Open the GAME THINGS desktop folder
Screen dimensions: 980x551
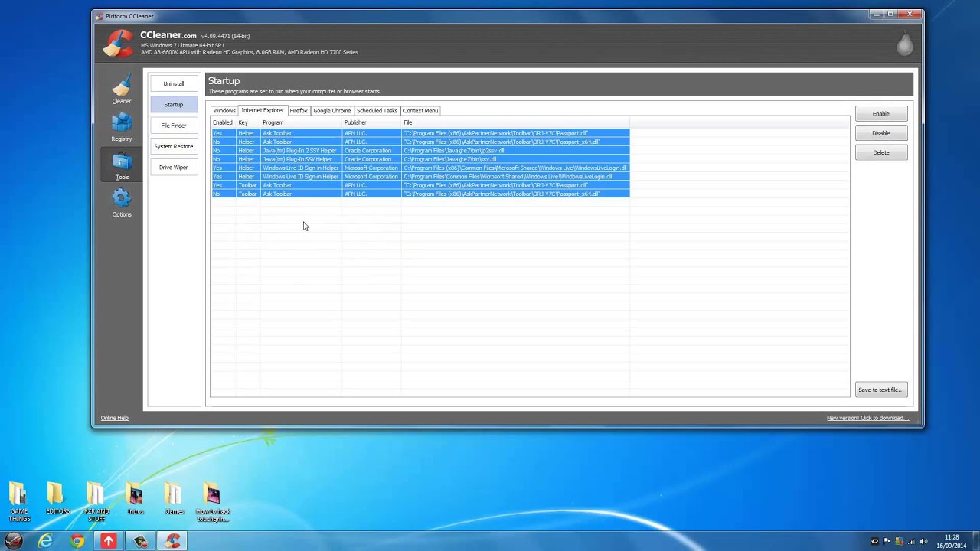pos(19,502)
